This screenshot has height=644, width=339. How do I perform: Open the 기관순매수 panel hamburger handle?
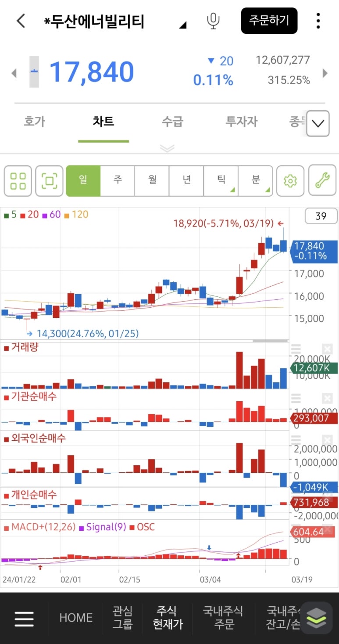click(296, 398)
